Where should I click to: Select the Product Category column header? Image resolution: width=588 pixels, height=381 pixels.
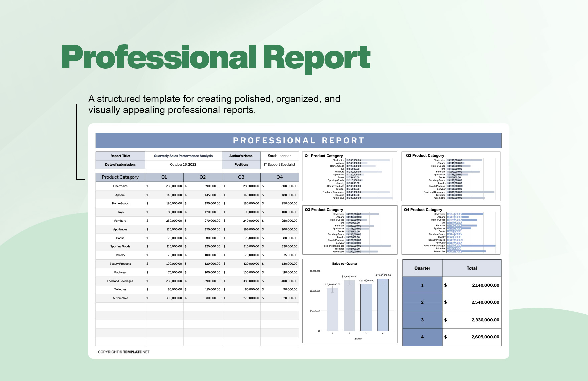(x=120, y=177)
